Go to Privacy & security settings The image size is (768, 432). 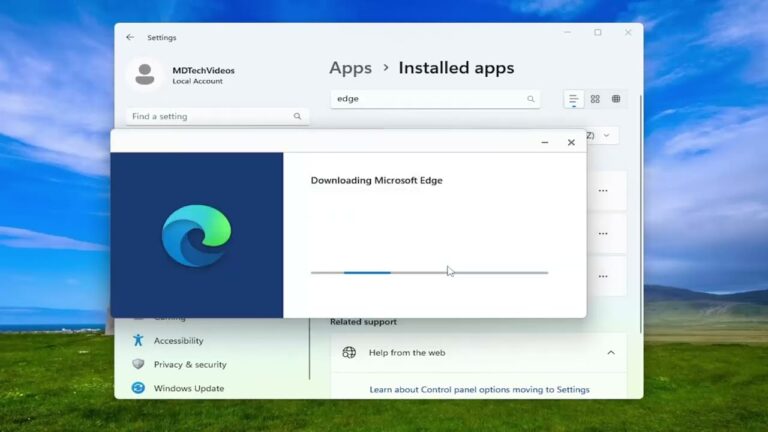(190, 365)
